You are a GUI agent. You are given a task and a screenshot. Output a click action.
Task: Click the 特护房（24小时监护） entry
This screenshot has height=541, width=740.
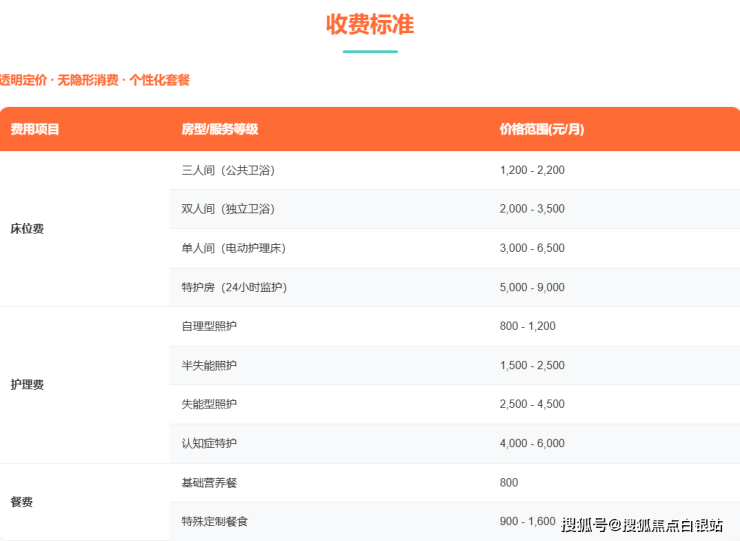coord(233,288)
